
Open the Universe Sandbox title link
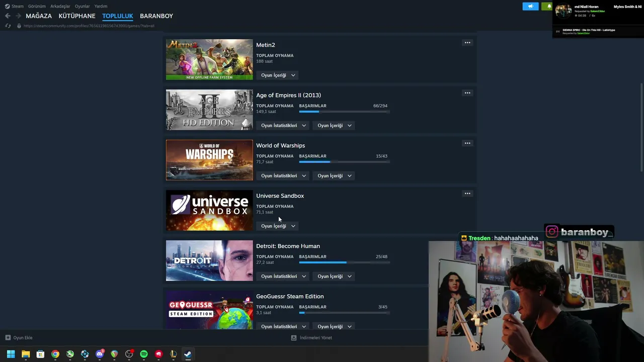(280, 196)
